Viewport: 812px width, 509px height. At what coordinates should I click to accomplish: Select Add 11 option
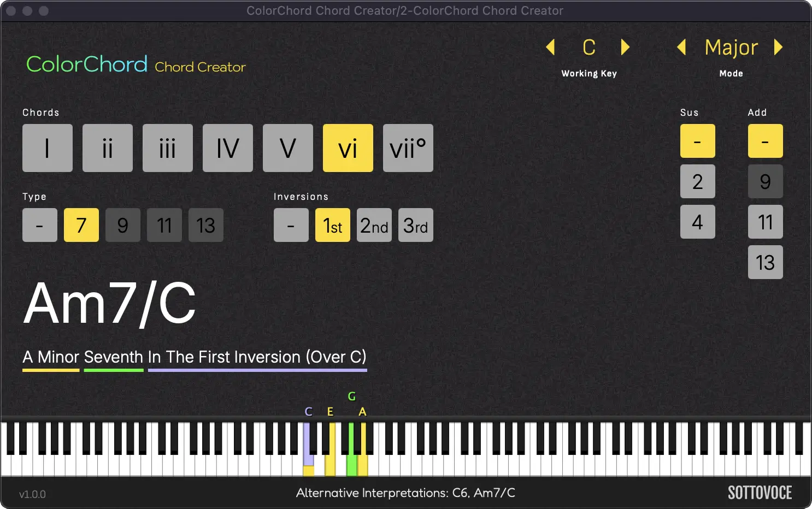pos(765,222)
